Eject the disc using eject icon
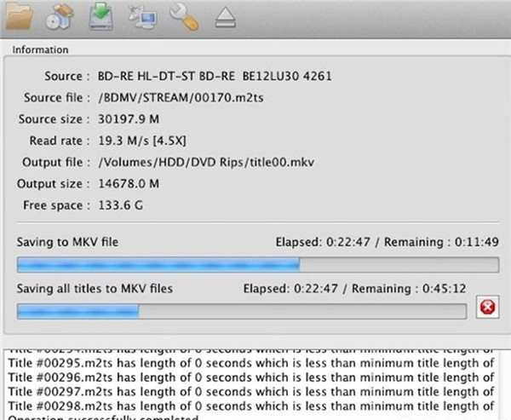This screenshot has height=420, width=511. pyautogui.click(x=226, y=18)
